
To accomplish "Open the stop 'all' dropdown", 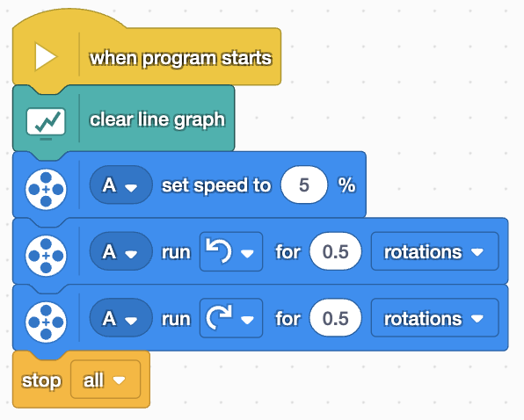I will 106,380.
